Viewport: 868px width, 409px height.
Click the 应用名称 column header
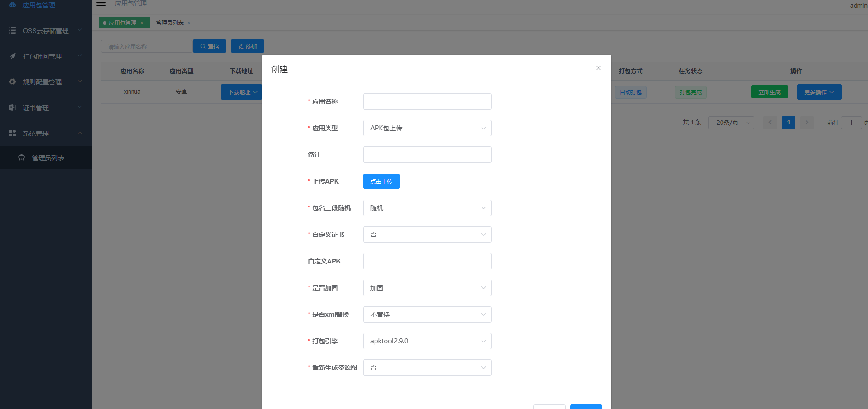click(x=132, y=71)
